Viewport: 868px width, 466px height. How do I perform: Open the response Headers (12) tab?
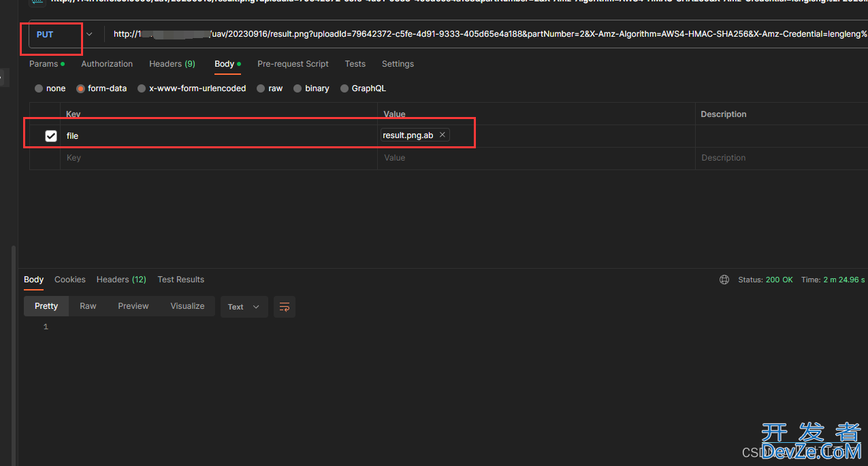(121, 280)
